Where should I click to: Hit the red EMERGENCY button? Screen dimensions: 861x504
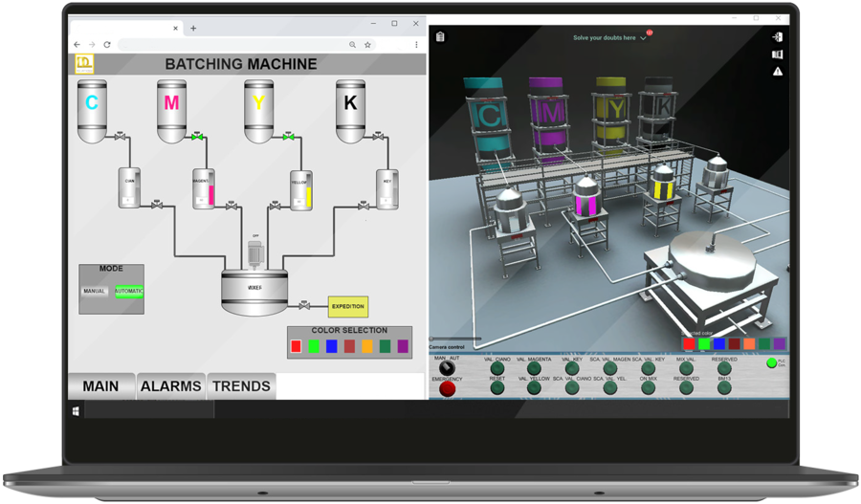[x=448, y=388]
